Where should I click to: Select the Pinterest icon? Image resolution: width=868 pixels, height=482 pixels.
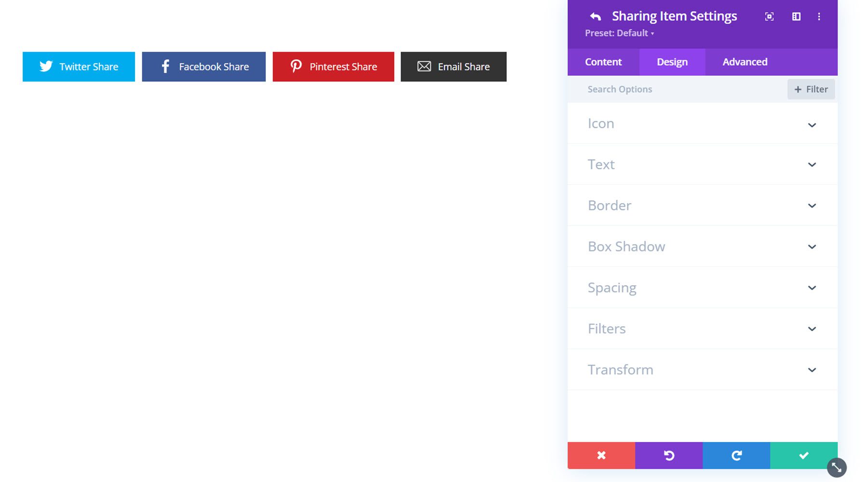tap(296, 66)
